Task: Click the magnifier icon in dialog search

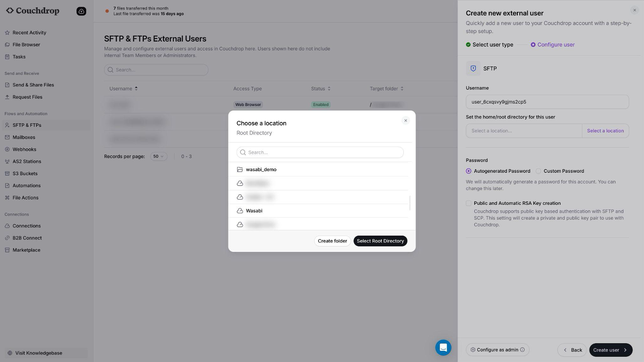Action: 243,152
